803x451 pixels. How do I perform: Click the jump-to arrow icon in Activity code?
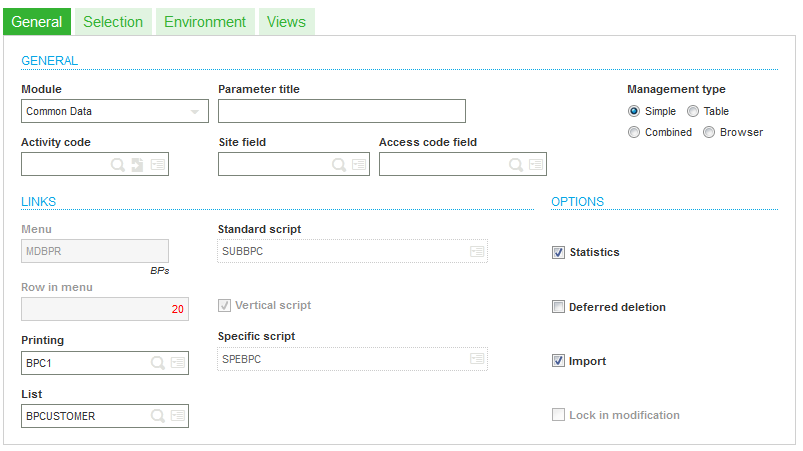click(x=137, y=165)
